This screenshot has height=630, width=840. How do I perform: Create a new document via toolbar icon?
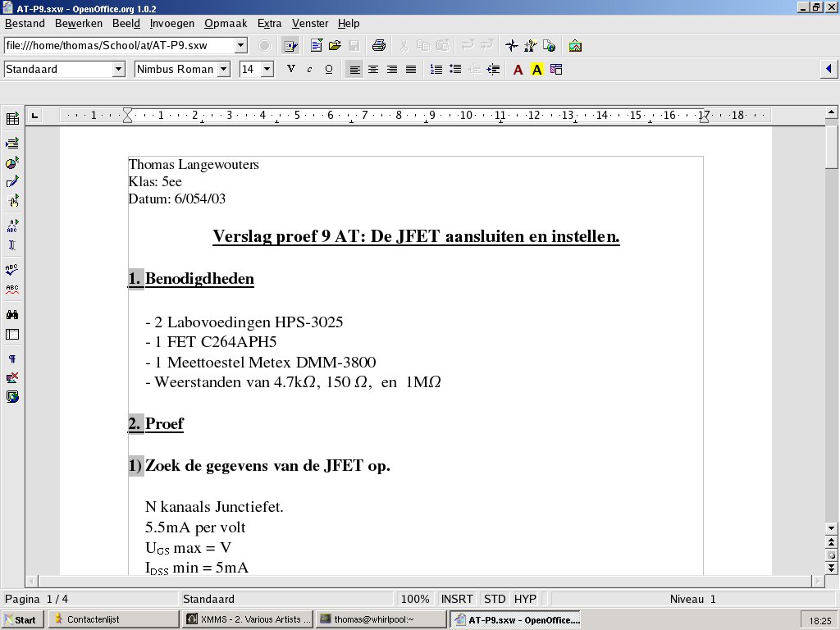tap(317, 46)
